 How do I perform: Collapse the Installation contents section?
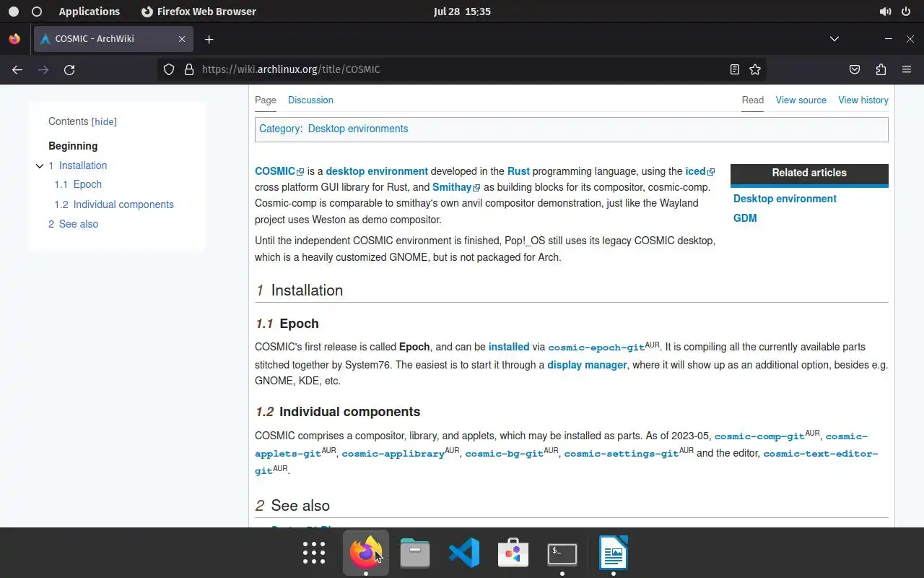click(x=40, y=166)
